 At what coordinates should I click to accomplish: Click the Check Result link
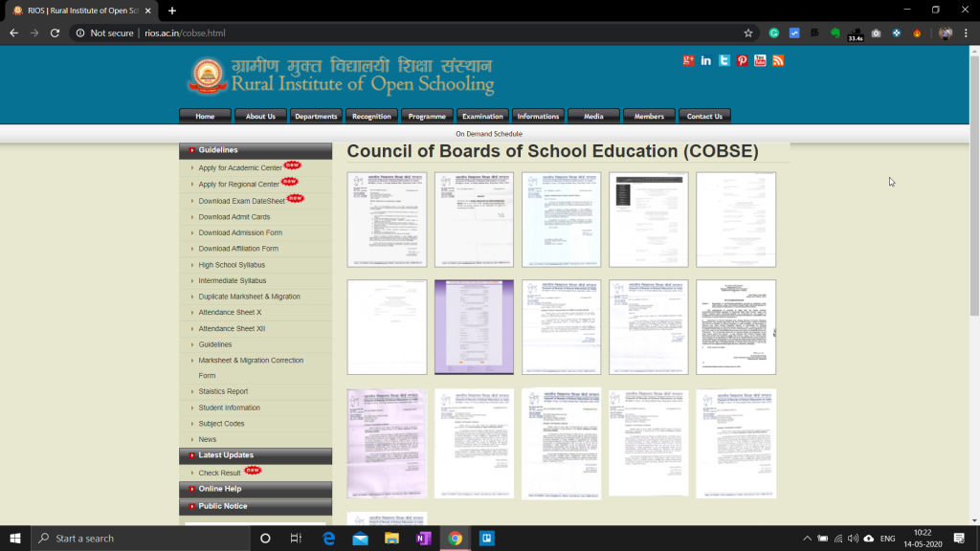[x=219, y=473]
